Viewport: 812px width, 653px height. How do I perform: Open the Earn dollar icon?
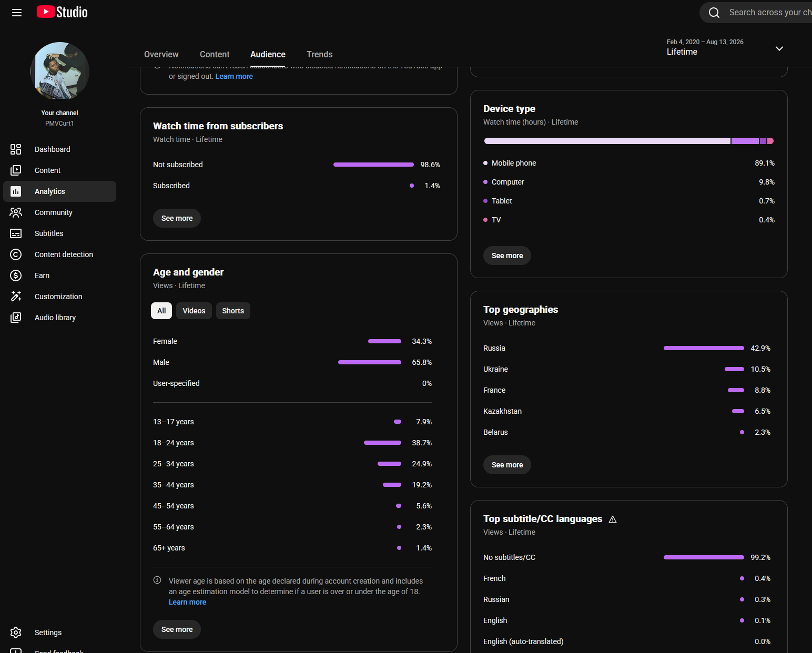[16, 276]
